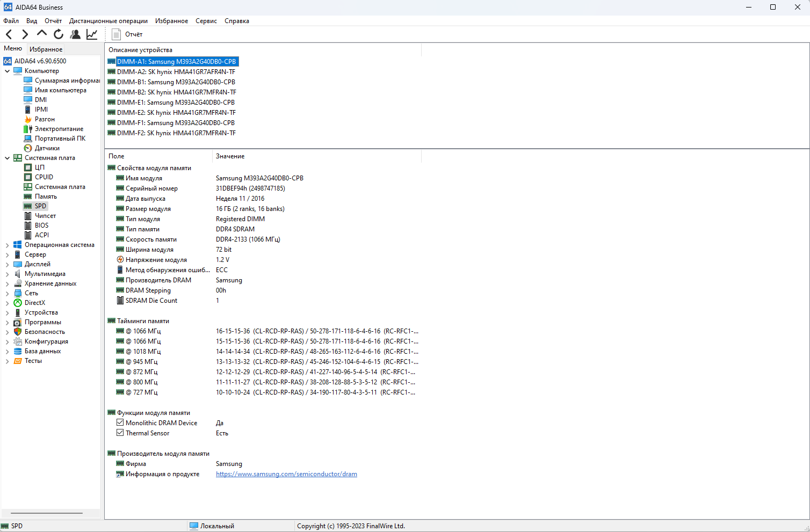This screenshot has height=532, width=810.
Task: Expand the Мультимедиа tree node
Action: 7,274
